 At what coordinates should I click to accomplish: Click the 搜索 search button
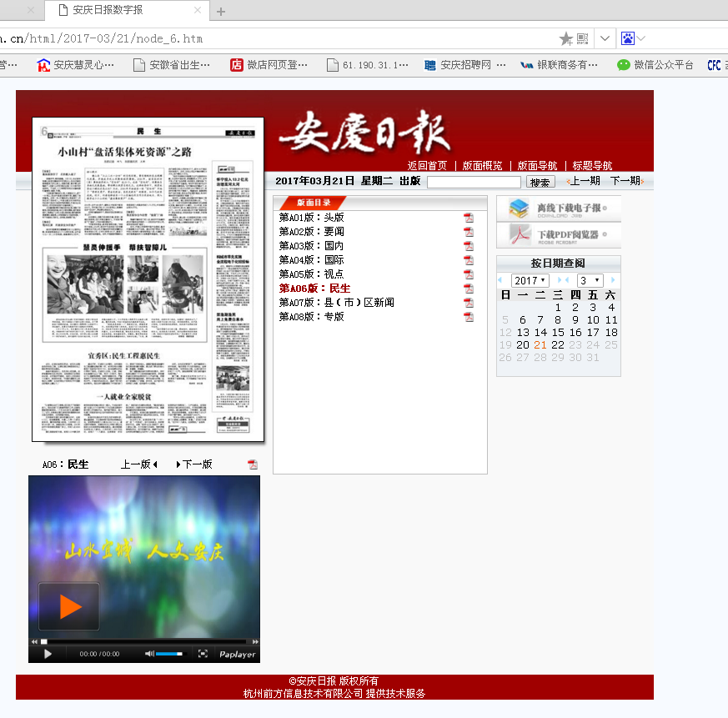pos(540,182)
